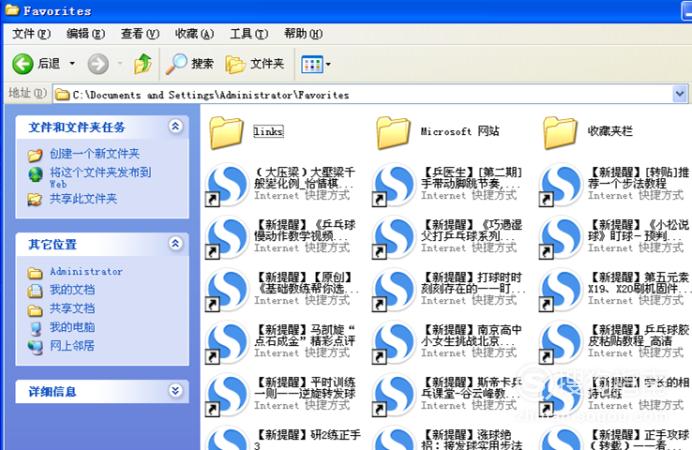Expand the address bar dropdown arrow
Screen dimensions: 692x450
(x=680, y=94)
